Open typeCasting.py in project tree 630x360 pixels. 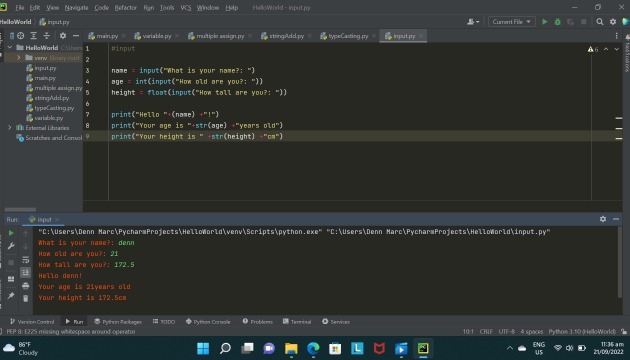[50, 108]
